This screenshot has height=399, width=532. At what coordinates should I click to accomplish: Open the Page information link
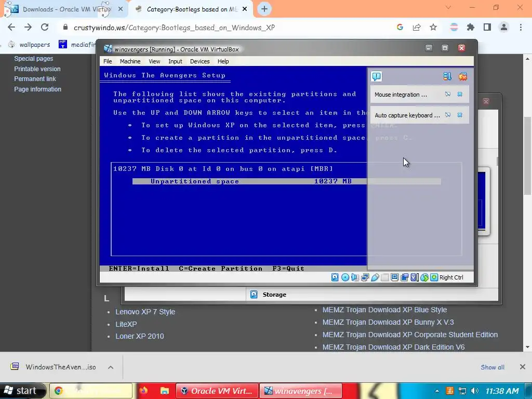(37, 89)
